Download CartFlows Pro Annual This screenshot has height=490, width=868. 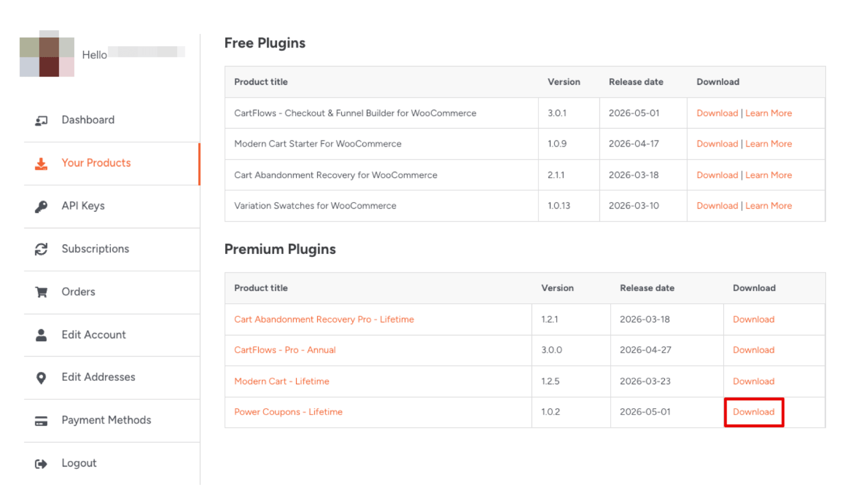[x=754, y=350]
